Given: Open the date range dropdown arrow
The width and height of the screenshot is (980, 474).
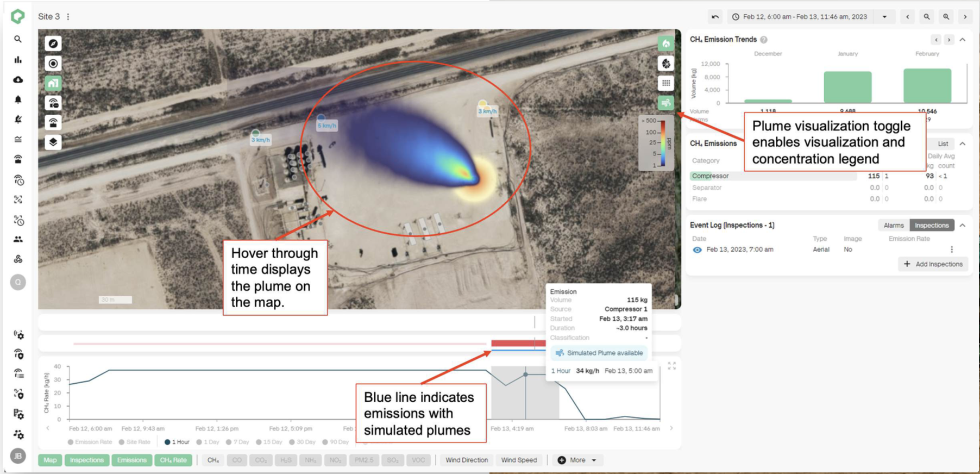Looking at the screenshot, I should 884,17.
